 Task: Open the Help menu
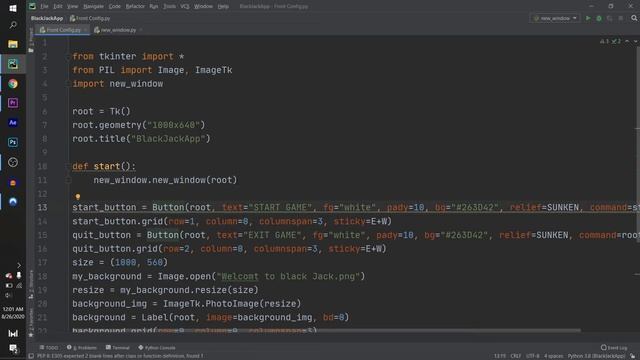click(x=223, y=6)
